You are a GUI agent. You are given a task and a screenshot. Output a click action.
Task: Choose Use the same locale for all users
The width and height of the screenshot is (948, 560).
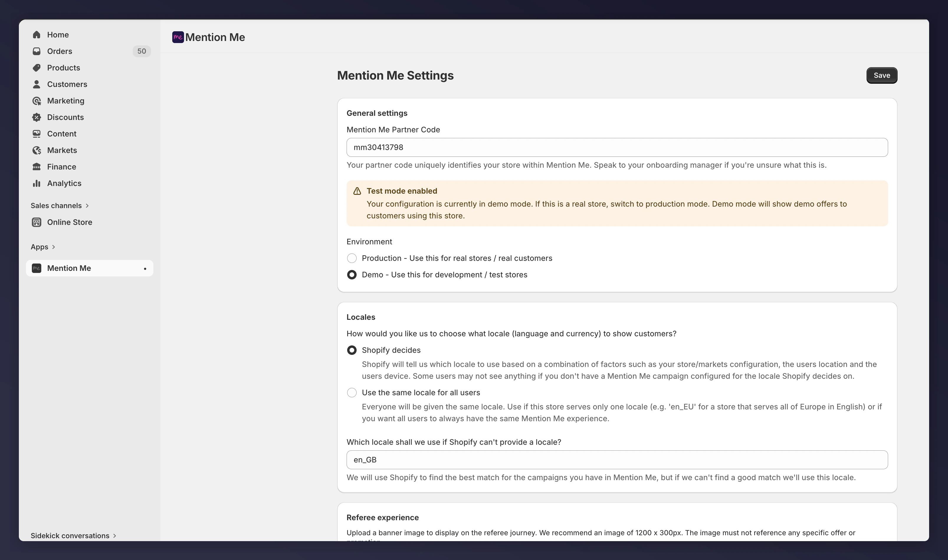(352, 393)
